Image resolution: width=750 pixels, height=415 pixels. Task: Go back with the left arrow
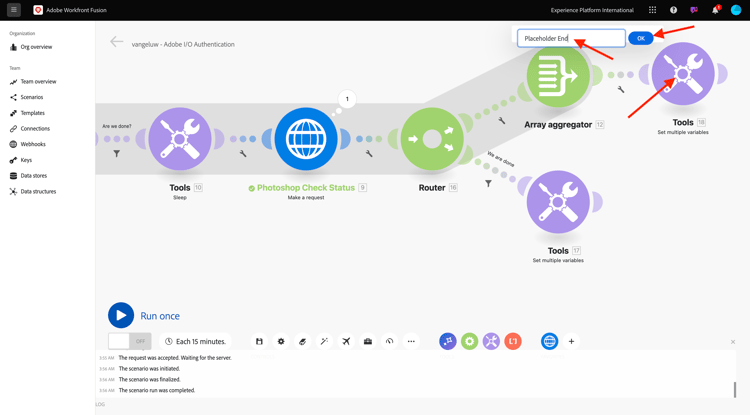coord(116,42)
